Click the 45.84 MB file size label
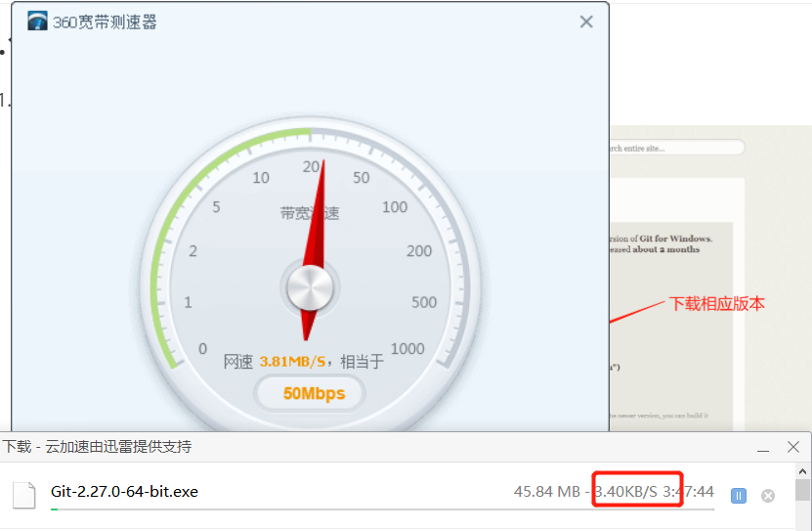 (547, 491)
